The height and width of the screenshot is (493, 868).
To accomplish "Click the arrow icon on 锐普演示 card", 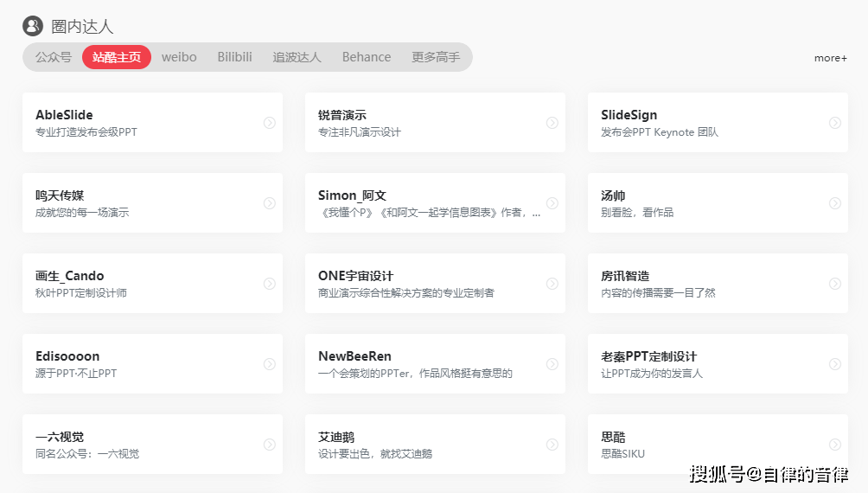I will click(552, 123).
